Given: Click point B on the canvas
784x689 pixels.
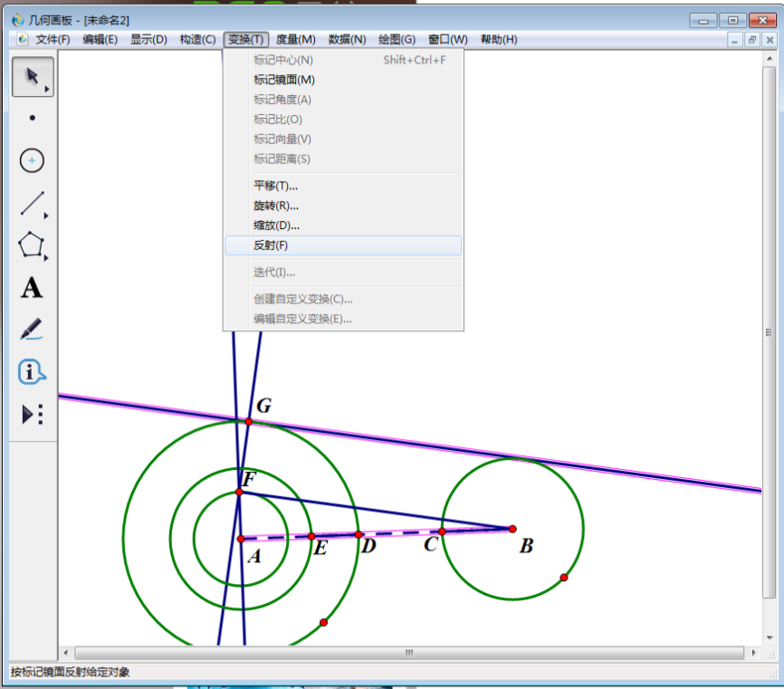Looking at the screenshot, I should (512, 529).
